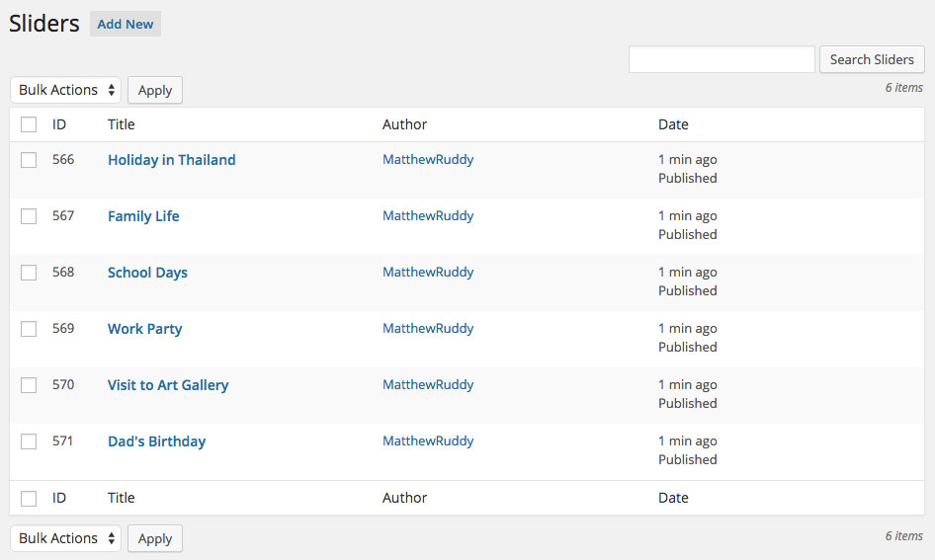Sort sliders by ID column header
Image resolution: width=935 pixels, height=560 pixels.
[59, 124]
